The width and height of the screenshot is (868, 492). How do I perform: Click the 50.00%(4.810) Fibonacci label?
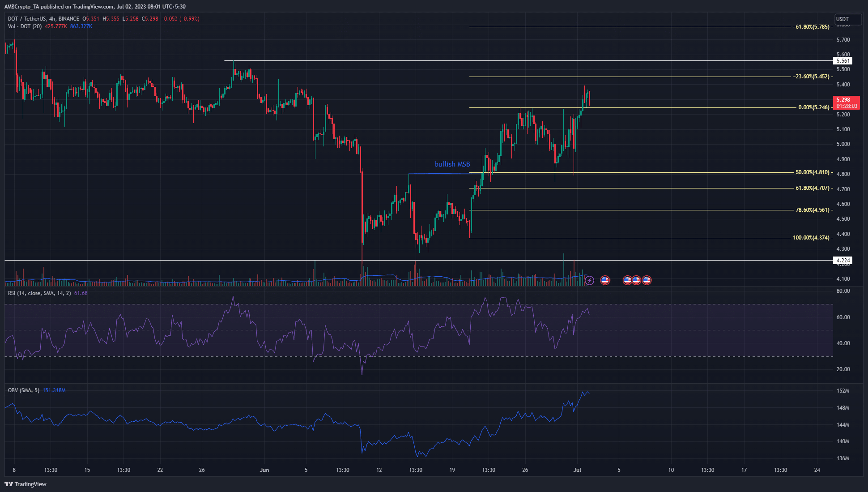point(813,172)
